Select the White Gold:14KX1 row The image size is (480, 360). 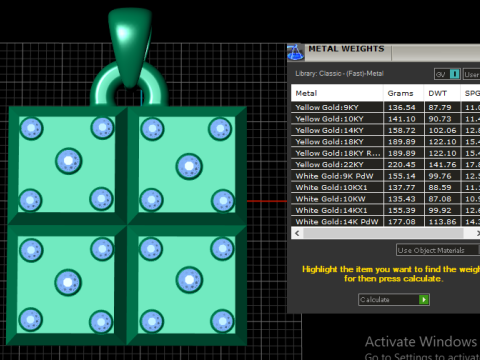pos(385,210)
